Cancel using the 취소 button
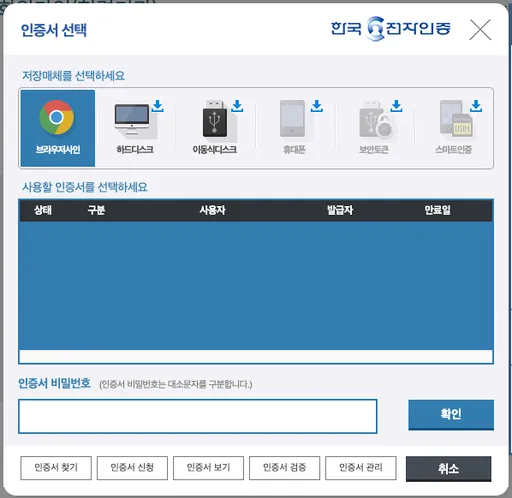512x498 pixels. (448, 469)
